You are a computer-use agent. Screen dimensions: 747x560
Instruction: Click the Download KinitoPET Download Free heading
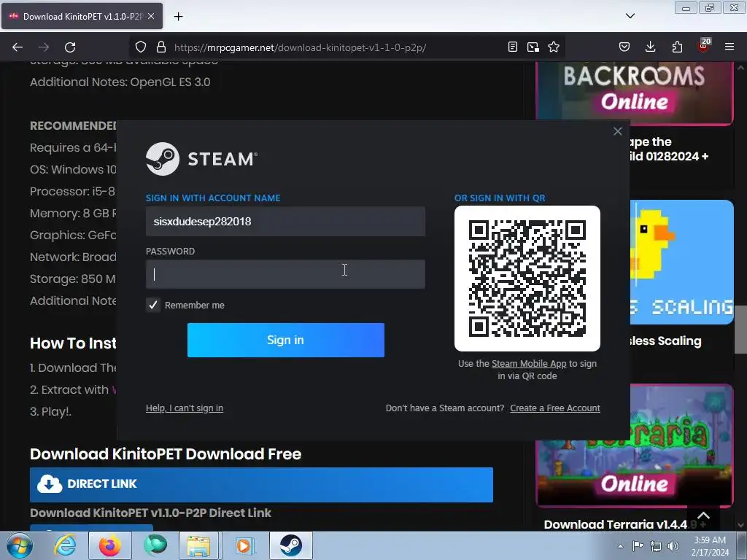coord(166,454)
